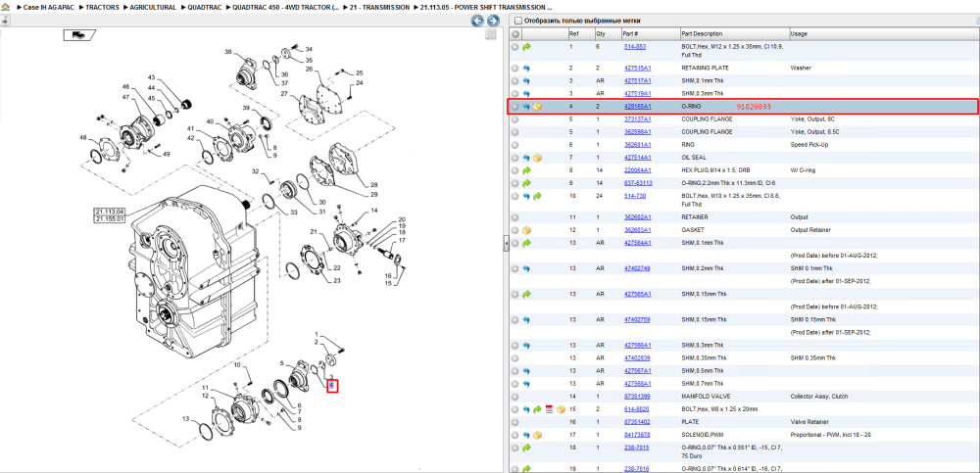Open part number link 84173878
Screen dimensions: 980x473
coord(638,435)
